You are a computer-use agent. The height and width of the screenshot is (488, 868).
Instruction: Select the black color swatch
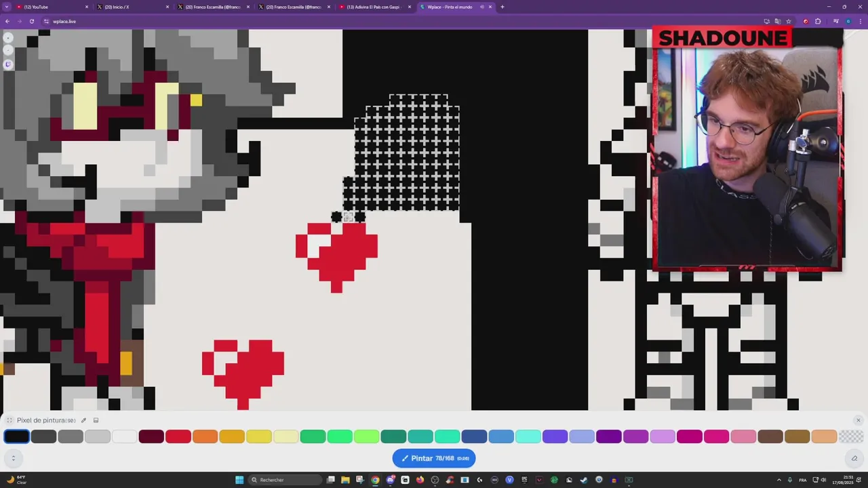[x=16, y=436]
